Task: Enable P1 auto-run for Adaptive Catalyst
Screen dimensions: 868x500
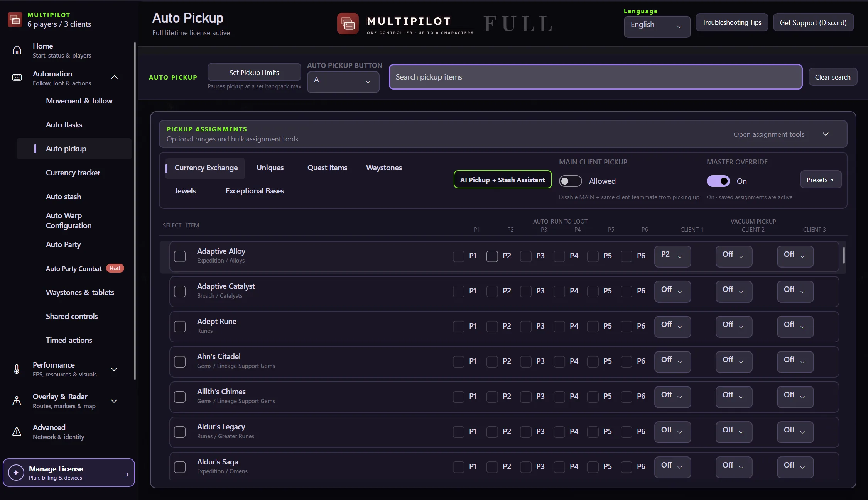Action: point(459,291)
